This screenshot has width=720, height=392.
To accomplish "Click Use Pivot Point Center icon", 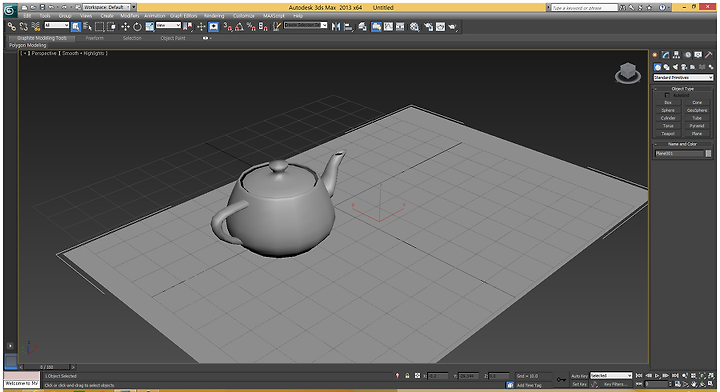I will [188, 27].
